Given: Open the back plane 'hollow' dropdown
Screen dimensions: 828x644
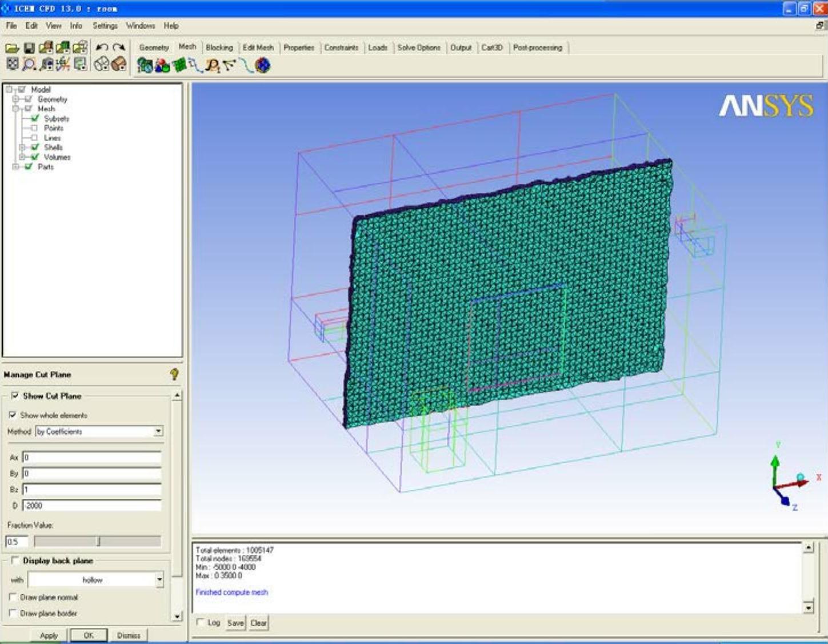Looking at the screenshot, I should [x=96, y=579].
